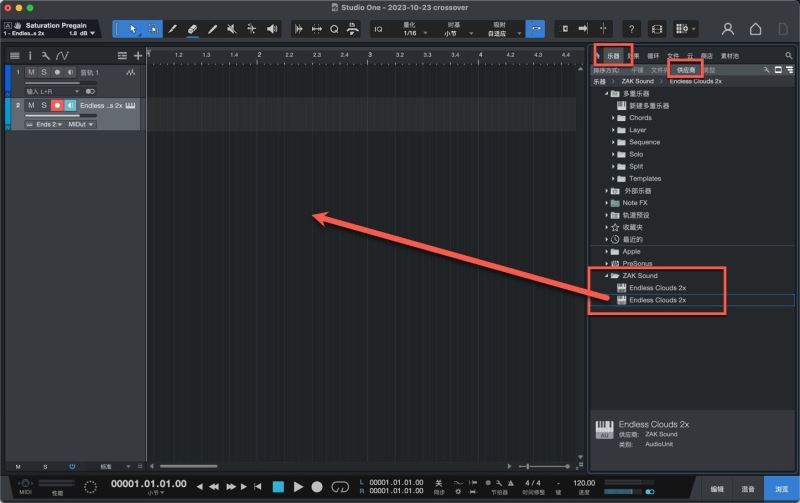Mute track 1
The image size is (800, 503).
point(31,72)
